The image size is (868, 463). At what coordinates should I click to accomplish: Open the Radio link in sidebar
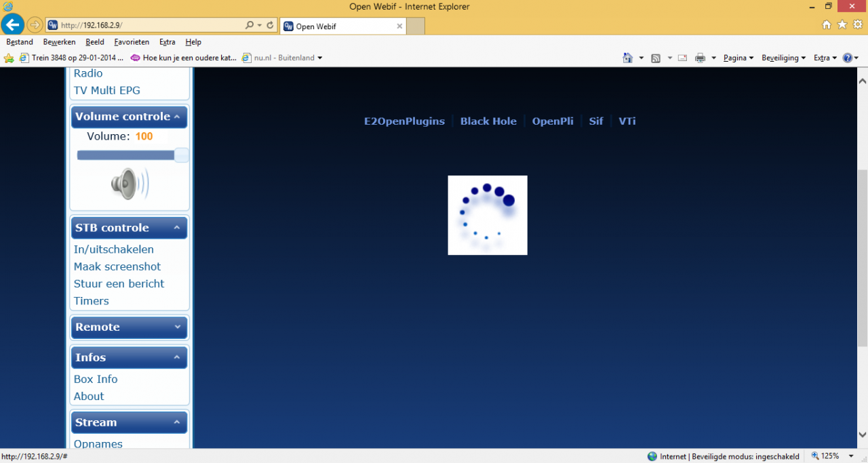[x=88, y=73]
